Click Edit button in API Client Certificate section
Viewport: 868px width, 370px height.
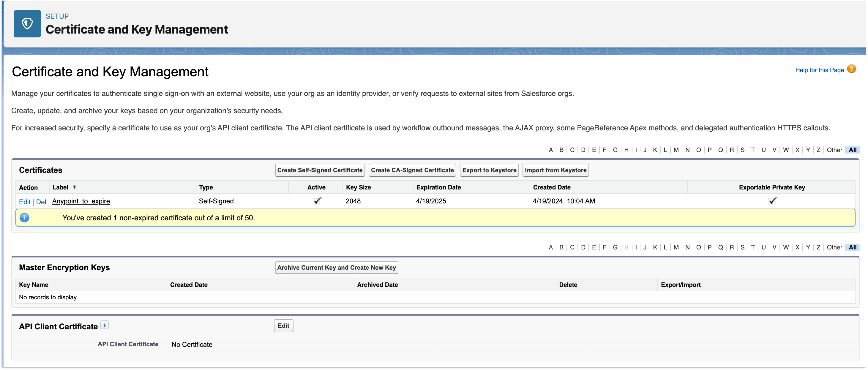(x=283, y=326)
